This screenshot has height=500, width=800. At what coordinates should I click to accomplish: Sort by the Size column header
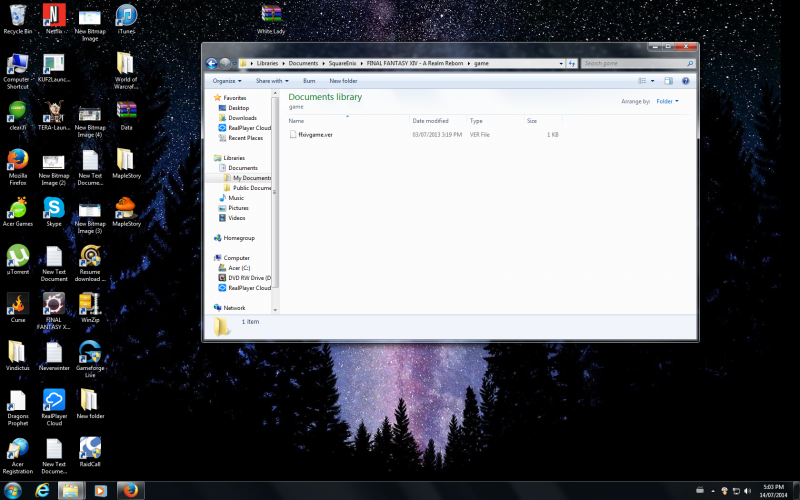coord(543,121)
